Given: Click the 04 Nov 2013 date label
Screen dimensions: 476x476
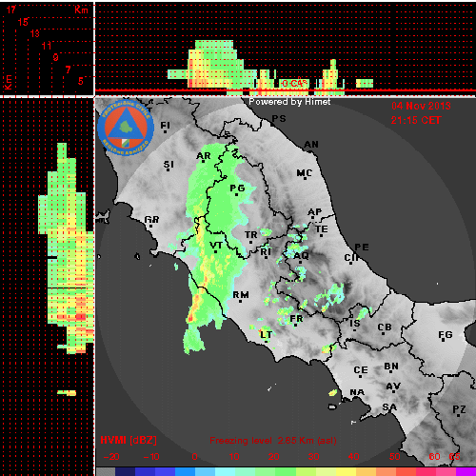Looking at the screenshot, I should coord(421,106).
